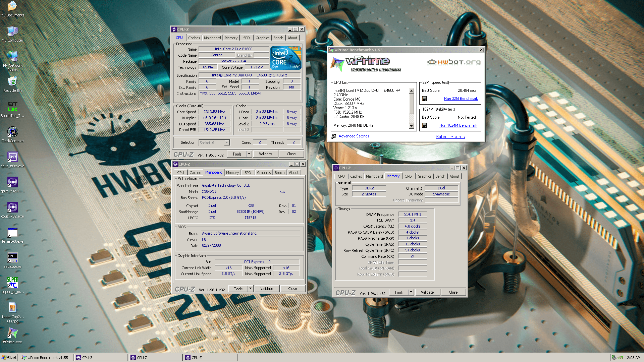Screen dimensions: 644x362
Task: Click Validate in the CPU tab window
Action: [x=265, y=154]
